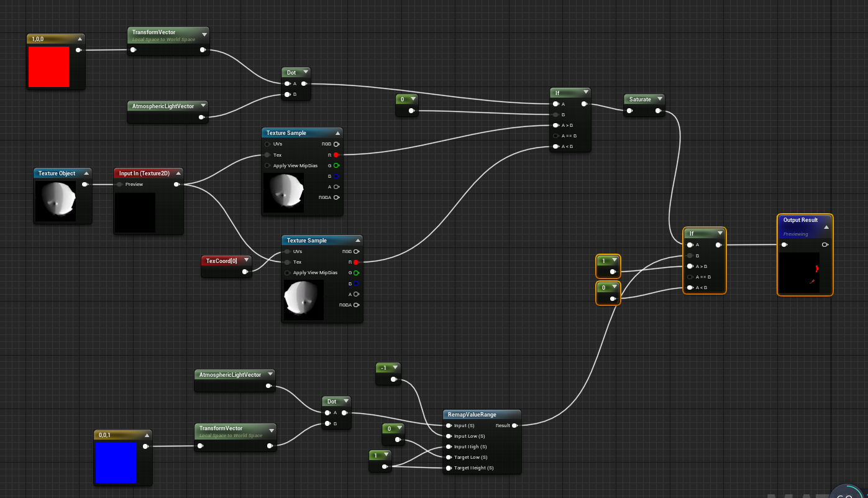Click the input pin on the Output Result node
The image size is (868, 498).
pyautogui.click(x=785, y=245)
